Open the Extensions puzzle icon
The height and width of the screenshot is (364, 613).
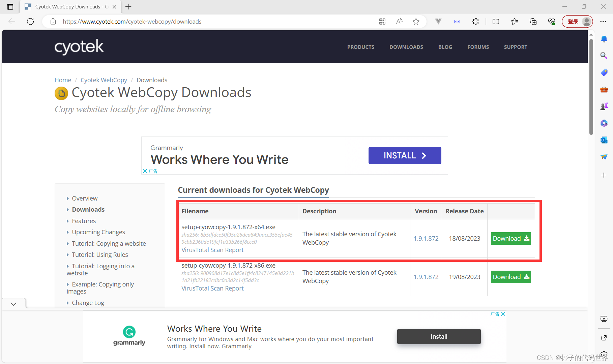(475, 21)
